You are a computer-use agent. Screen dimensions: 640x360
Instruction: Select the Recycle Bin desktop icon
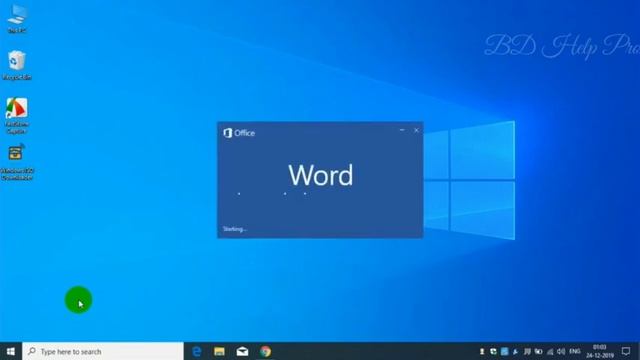click(x=17, y=65)
